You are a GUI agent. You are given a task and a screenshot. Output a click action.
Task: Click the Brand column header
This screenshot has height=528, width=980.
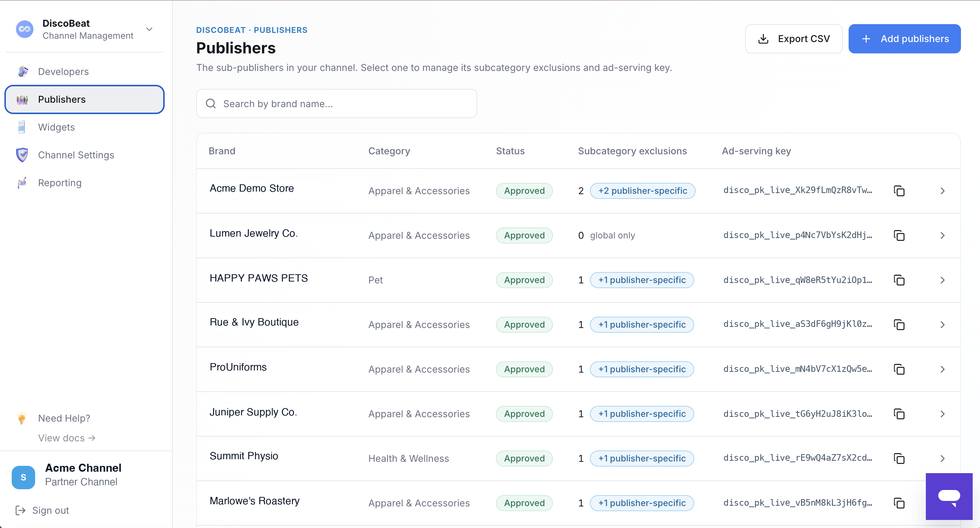tap(222, 151)
